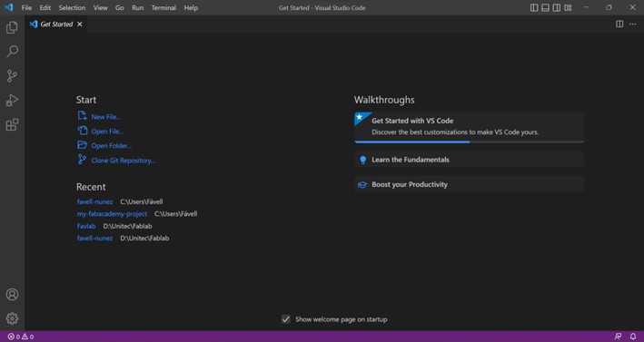
Task: Open the editor More Actions ellipsis
Action: [x=632, y=24]
